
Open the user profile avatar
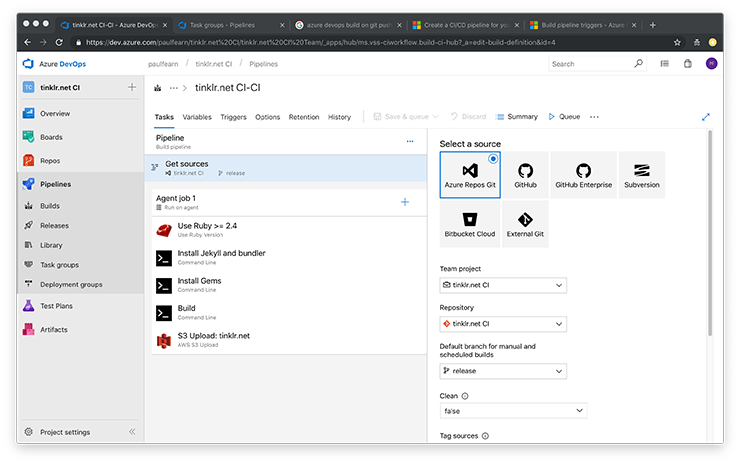point(712,63)
